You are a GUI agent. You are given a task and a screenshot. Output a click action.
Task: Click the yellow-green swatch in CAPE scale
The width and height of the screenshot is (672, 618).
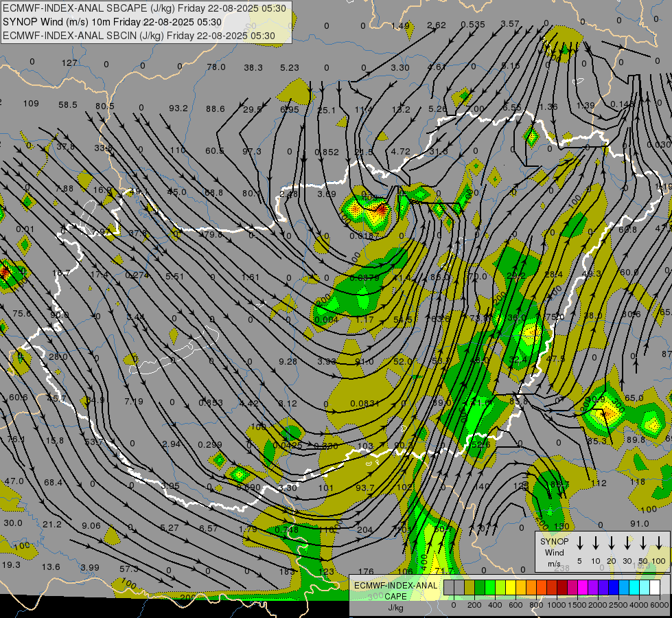500,587
